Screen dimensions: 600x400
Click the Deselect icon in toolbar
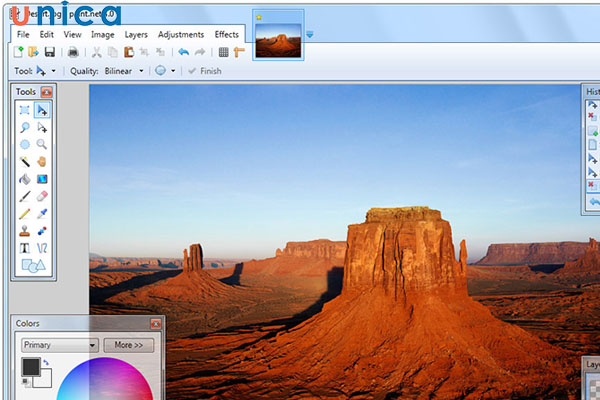tap(160, 52)
